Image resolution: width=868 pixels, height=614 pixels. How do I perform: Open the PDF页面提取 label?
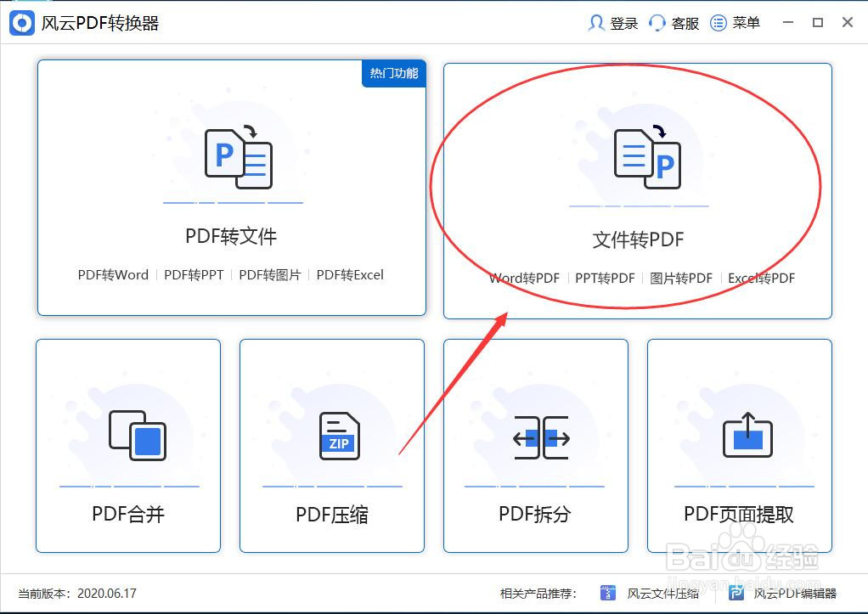pyautogui.click(x=739, y=515)
